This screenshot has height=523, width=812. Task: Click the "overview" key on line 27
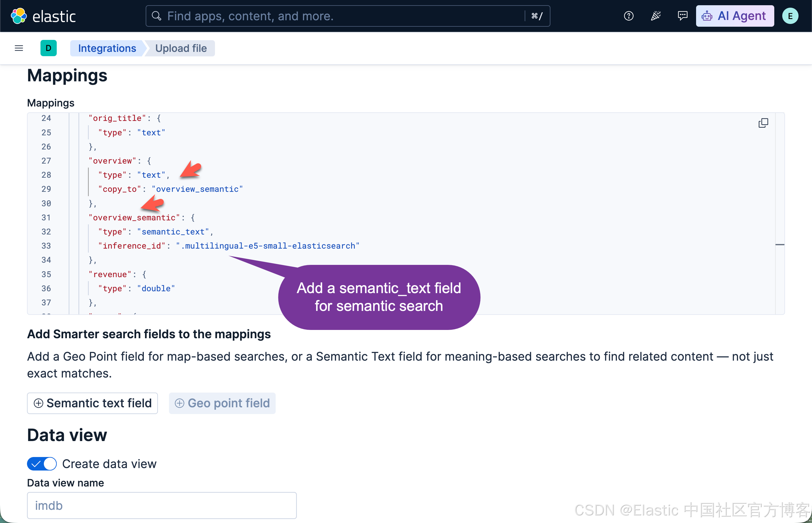112,161
